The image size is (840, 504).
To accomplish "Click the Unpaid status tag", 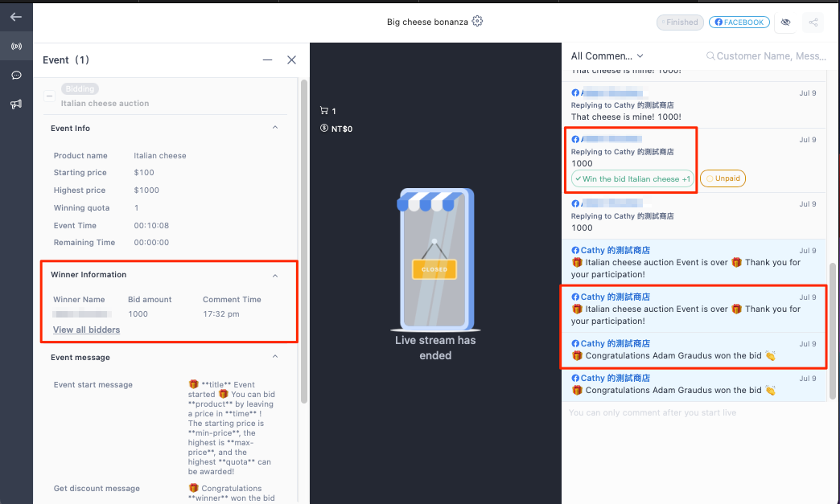I will (723, 178).
